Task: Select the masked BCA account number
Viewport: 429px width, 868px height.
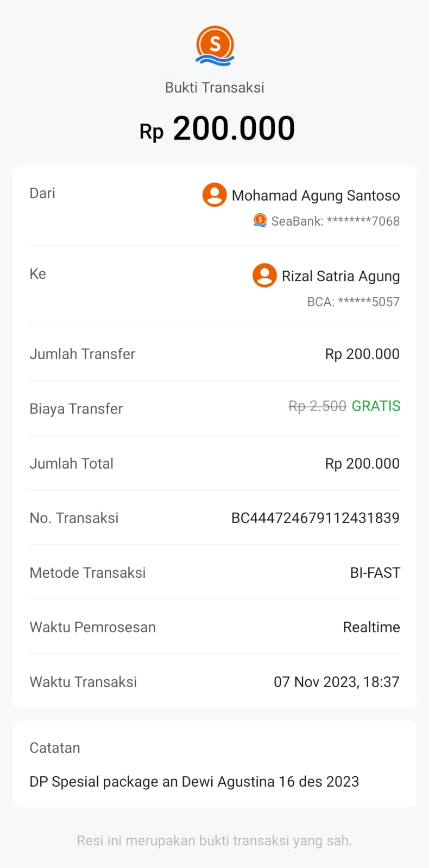Action: pos(353,302)
